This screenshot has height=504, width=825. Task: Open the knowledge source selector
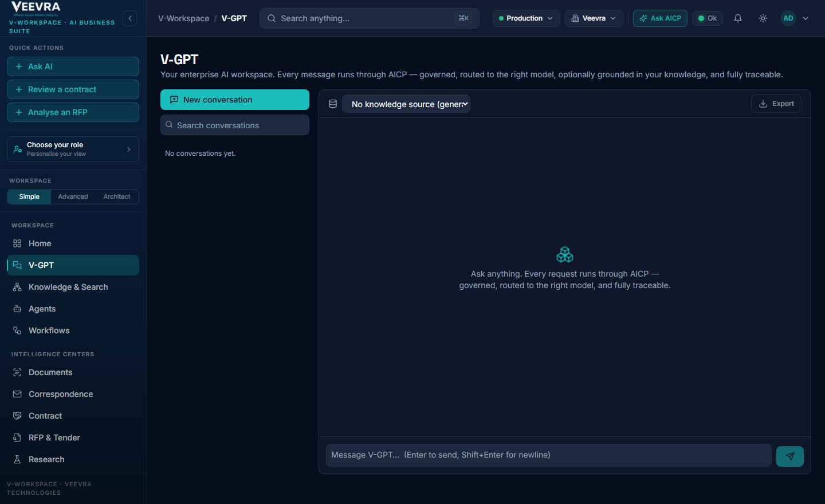click(x=406, y=104)
